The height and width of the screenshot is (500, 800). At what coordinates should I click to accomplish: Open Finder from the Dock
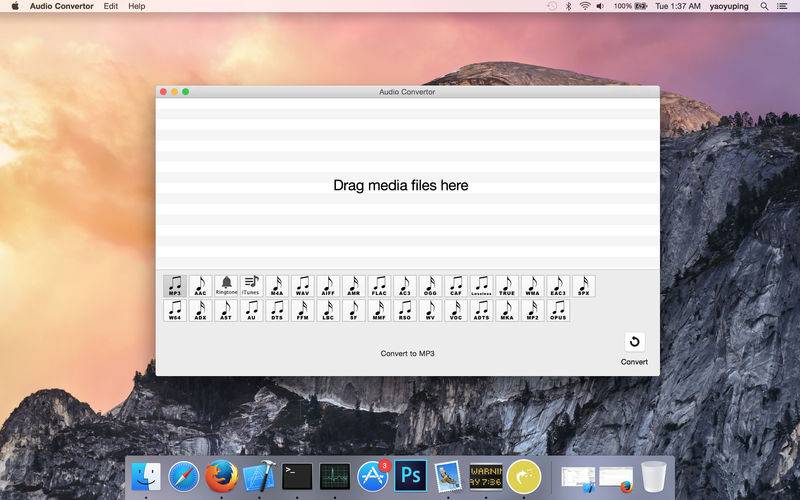[x=146, y=477]
